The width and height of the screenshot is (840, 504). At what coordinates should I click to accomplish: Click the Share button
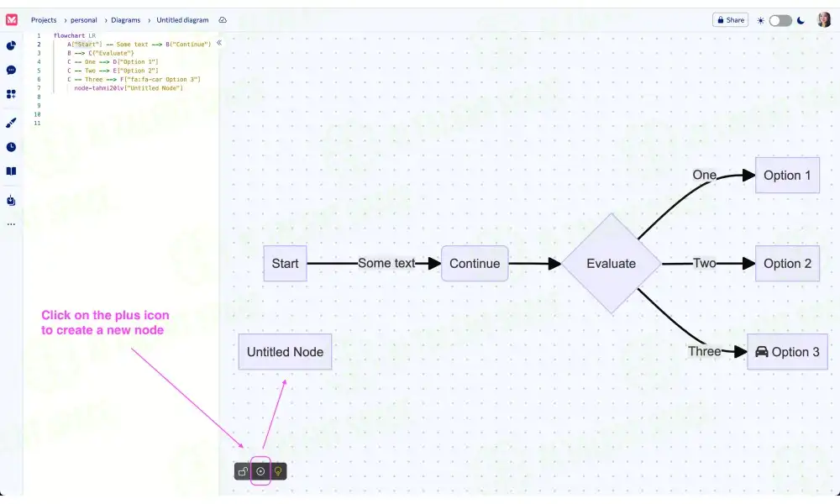[730, 19]
